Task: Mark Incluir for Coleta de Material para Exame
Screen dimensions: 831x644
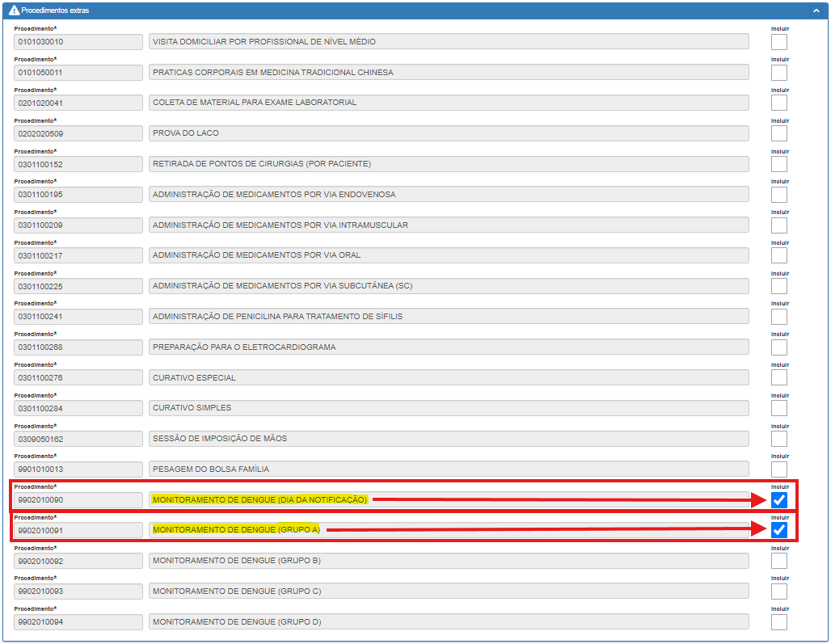Action: 779,103
